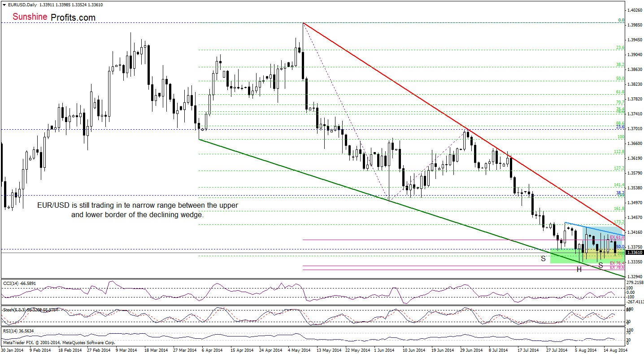This screenshot has height=354, width=644.
Task: Click the 1.36190 price axis label
Action: pyautogui.click(x=635, y=158)
